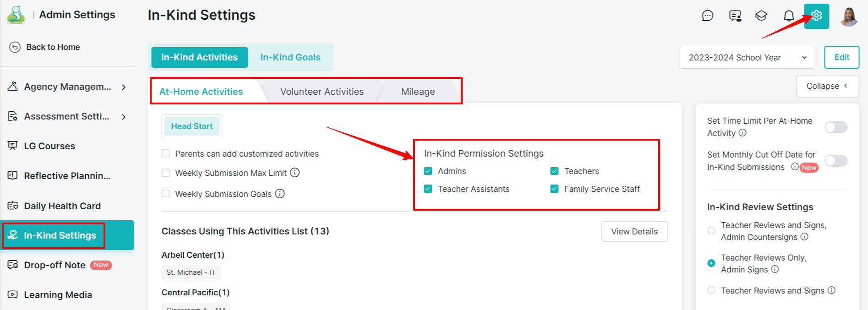Click View Details button
The image size is (868, 310).
[x=634, y=232]
